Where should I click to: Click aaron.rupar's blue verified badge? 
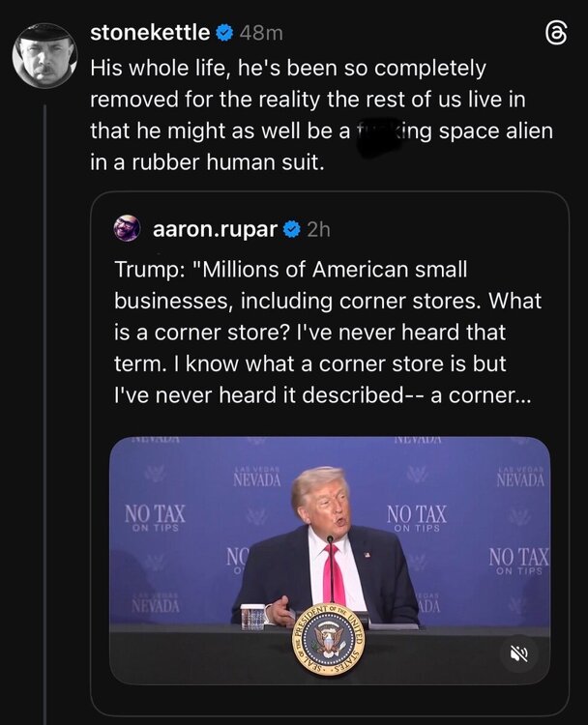pyautogui.click(x=291, y=230)
